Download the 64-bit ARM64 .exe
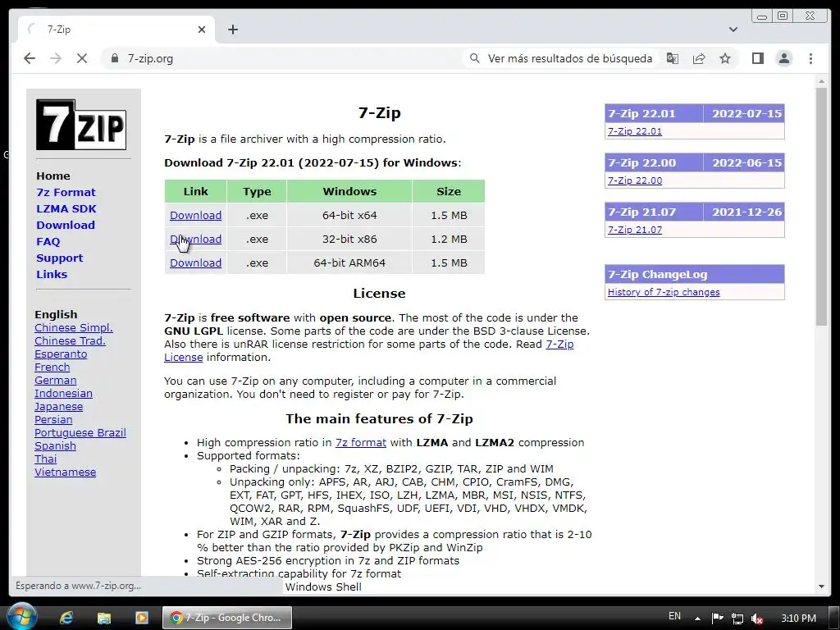The image size is (840, 630). [x=195, y=263]
